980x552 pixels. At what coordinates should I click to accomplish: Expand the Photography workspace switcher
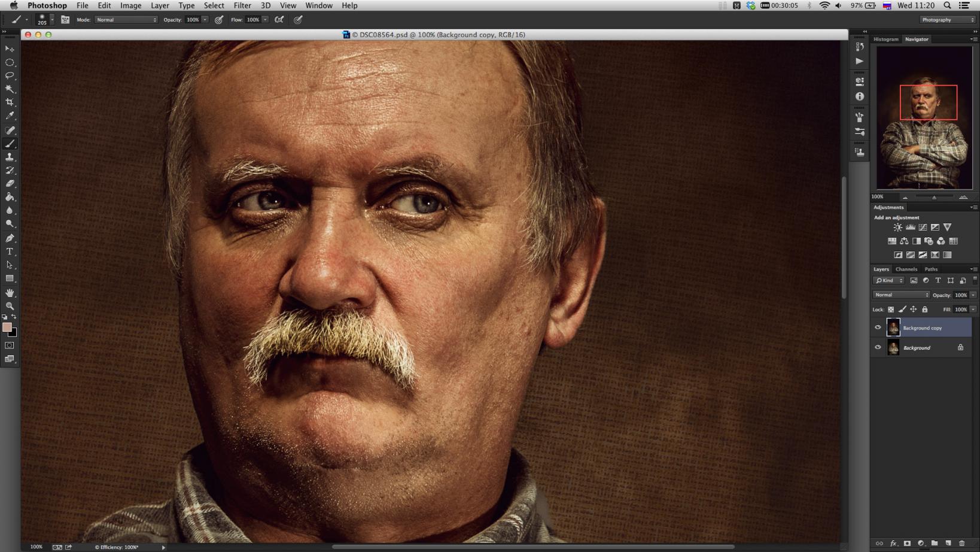point(948,20)
